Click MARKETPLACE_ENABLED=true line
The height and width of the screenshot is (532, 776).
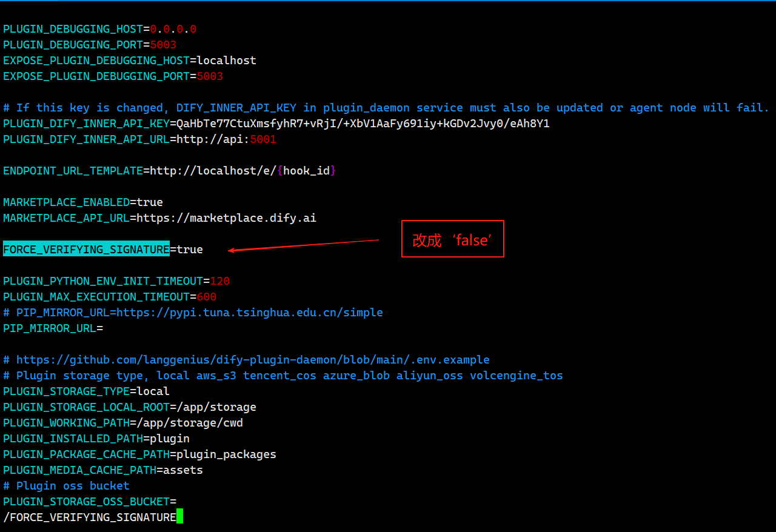(x=82, y=202)
